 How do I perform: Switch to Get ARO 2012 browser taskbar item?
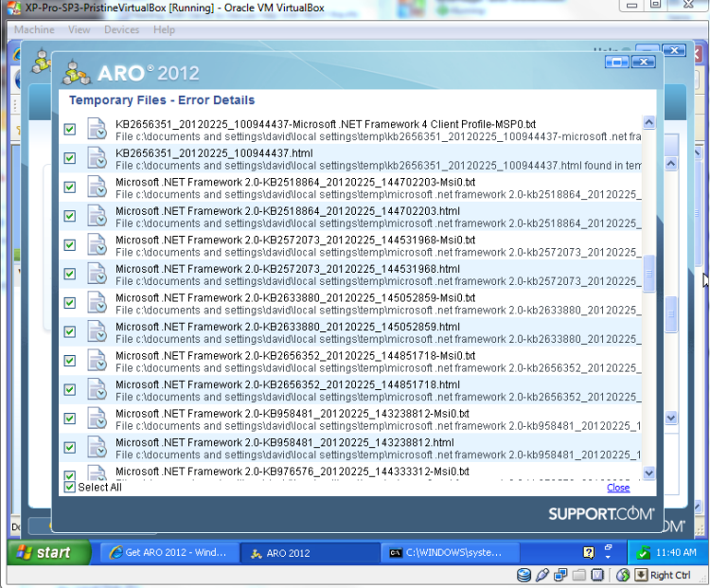click(169, 553)
